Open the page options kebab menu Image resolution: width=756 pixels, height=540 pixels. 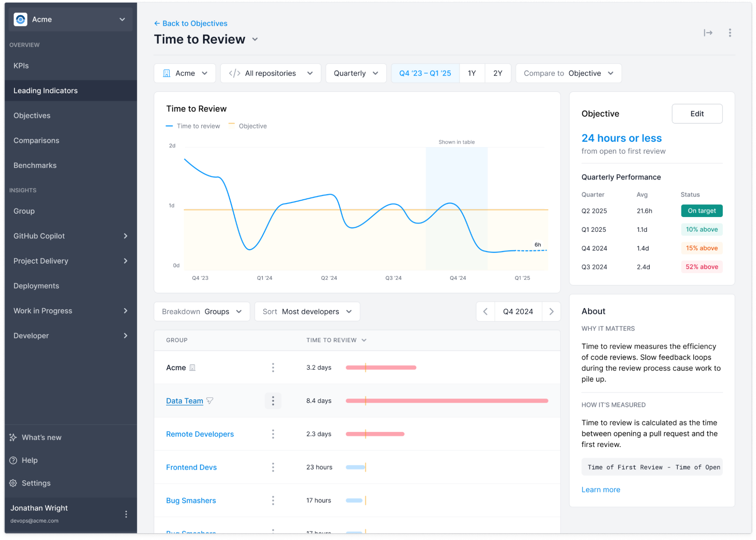pos(730,33)
